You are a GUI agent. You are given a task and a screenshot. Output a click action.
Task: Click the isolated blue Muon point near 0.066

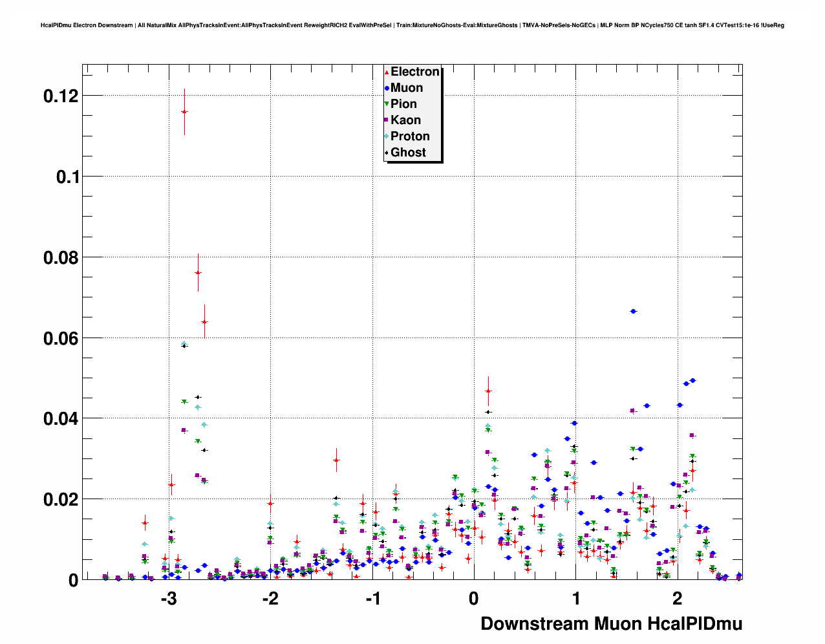pos(633,311)
